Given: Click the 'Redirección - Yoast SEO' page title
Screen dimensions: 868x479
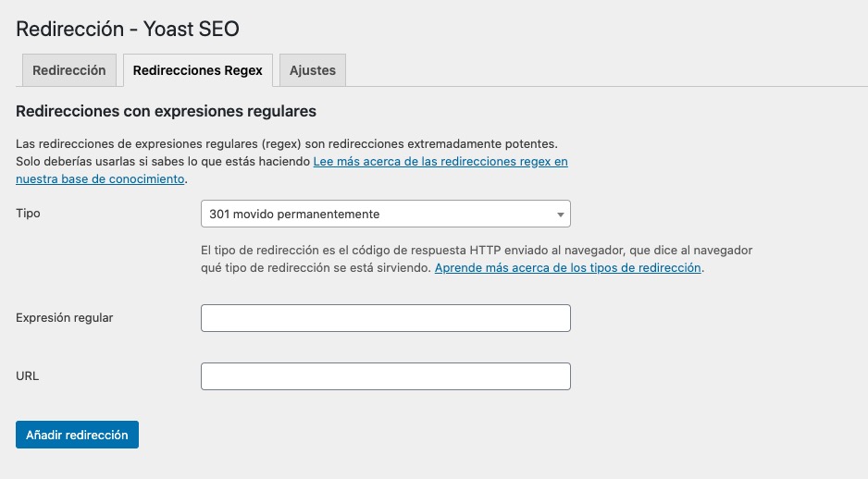Looking at the screenshot, I should point(128,29).
